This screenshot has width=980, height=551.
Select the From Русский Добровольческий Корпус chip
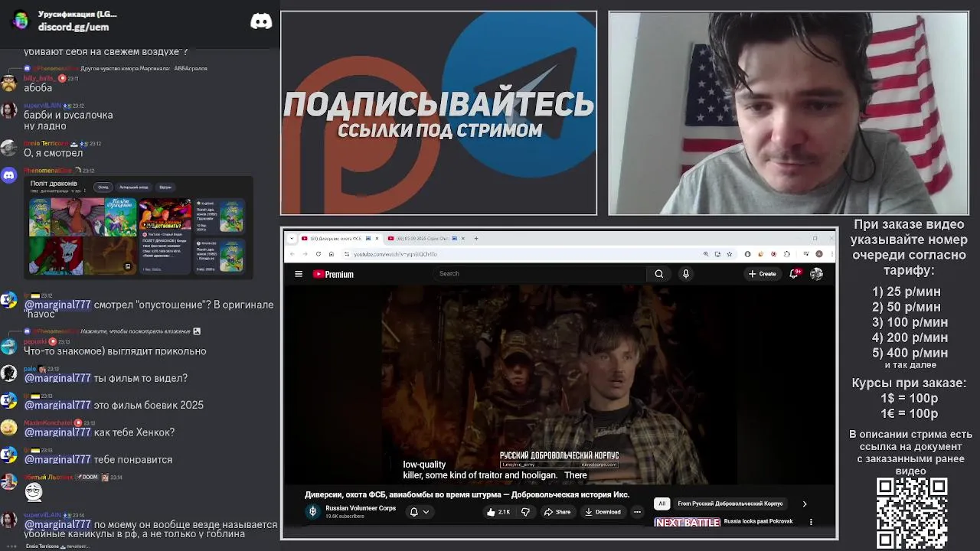click(x=730, y=504)
